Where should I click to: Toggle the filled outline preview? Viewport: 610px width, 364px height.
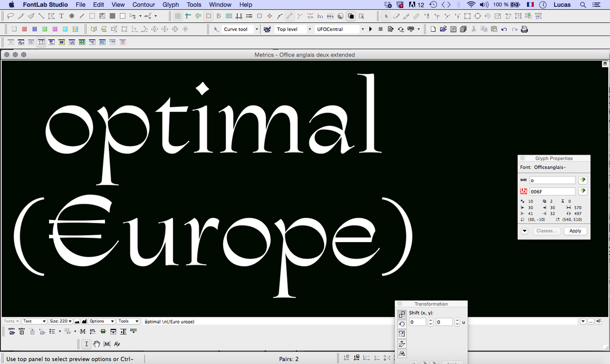351,16
